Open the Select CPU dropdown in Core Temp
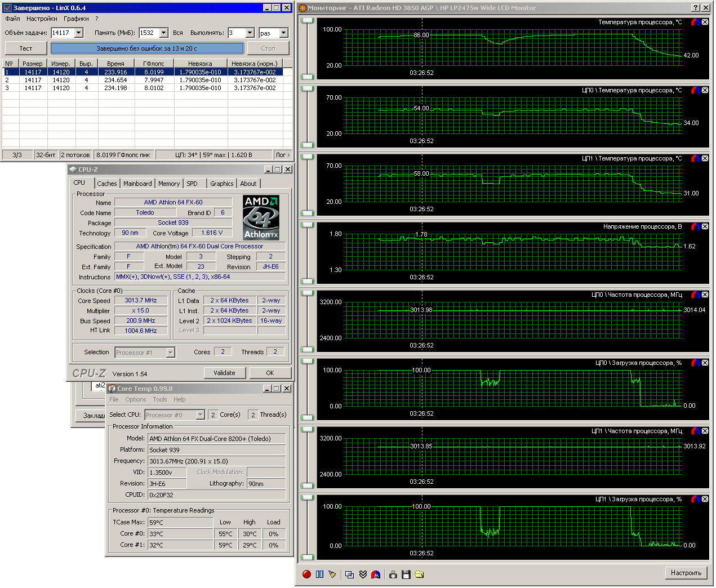The height and width of the screenshot is (588, 716). coord(200,415)
